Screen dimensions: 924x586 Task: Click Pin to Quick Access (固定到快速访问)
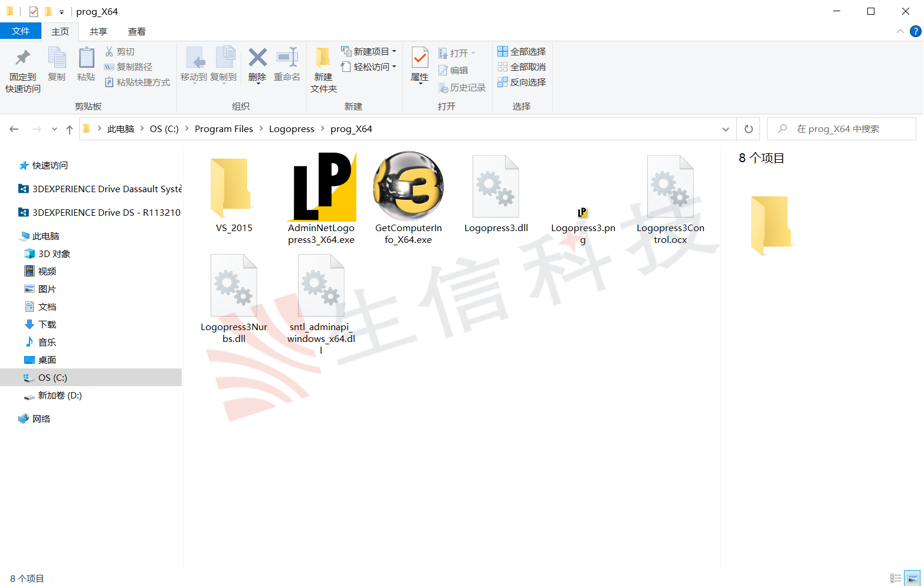tap(23, 70)
